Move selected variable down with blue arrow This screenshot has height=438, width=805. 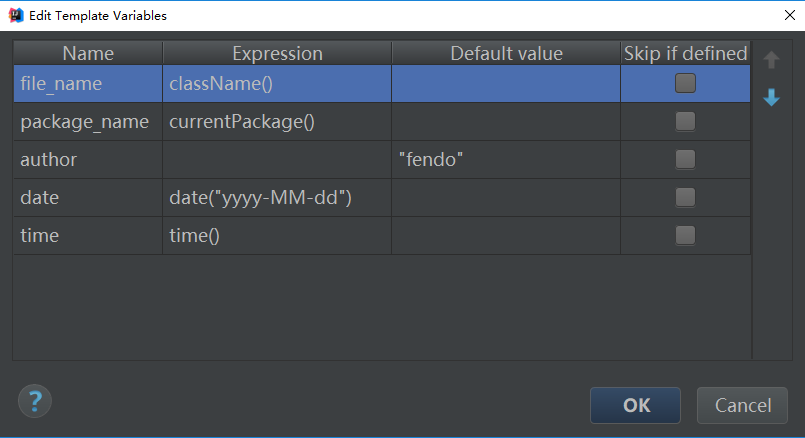pos(771,97)
